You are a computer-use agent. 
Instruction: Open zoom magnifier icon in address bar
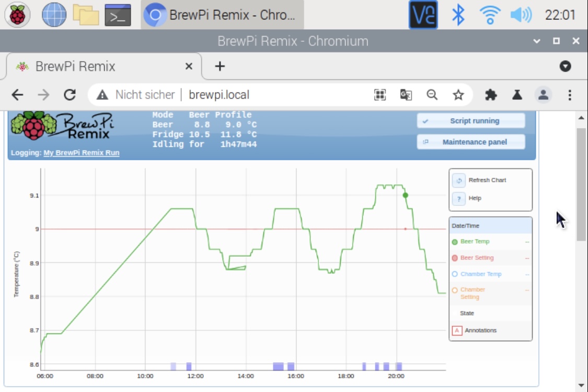coord(432,95)
